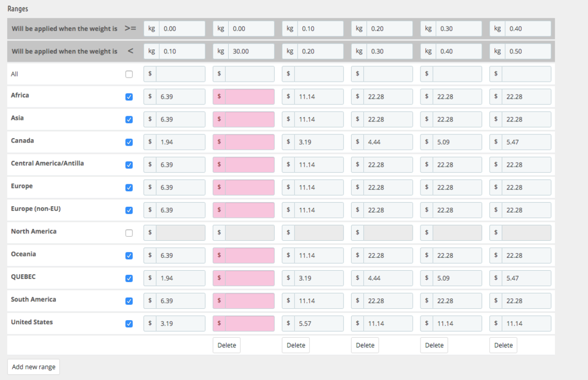Delete the 0.00 to 30.00 kg range
This screenshot has width=588, height=380.
[x=226, y=345]
